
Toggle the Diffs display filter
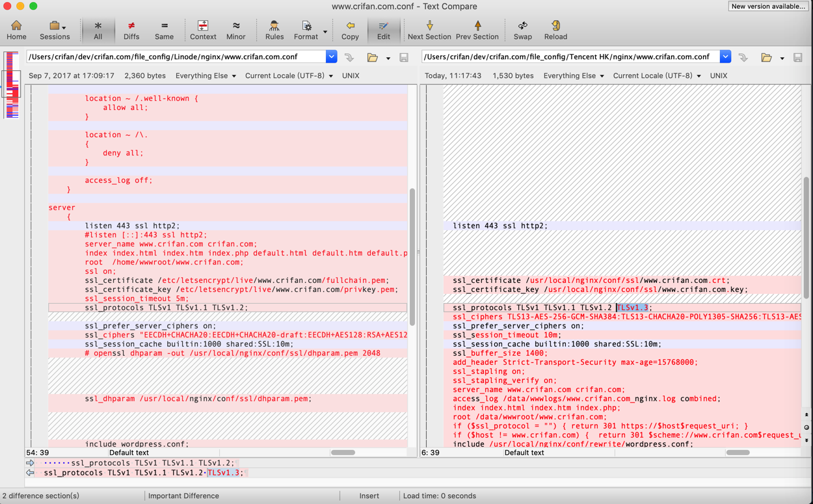click(x=131, y=30)
